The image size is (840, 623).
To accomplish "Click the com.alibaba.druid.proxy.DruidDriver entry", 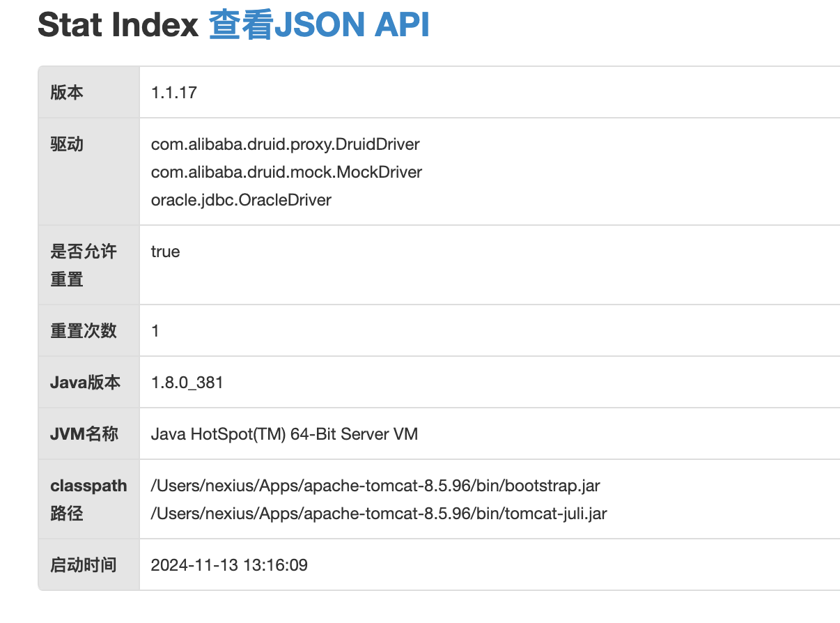I will point(286,144).
